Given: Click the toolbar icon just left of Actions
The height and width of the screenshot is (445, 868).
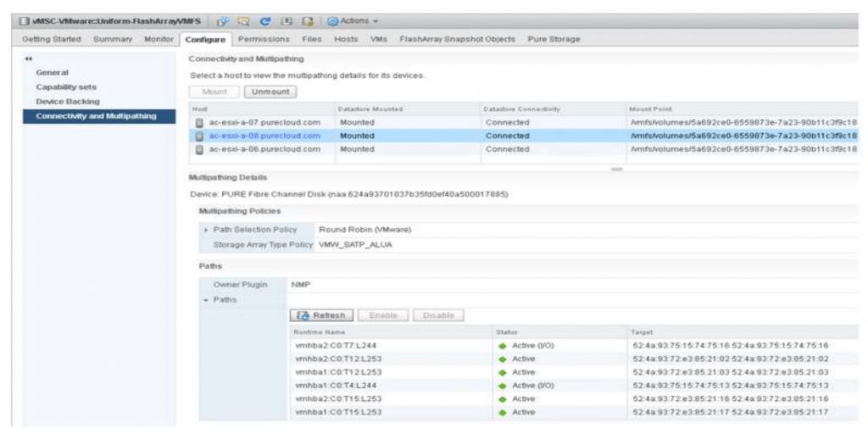Looking at the screenshot, I should click(307, 21).
